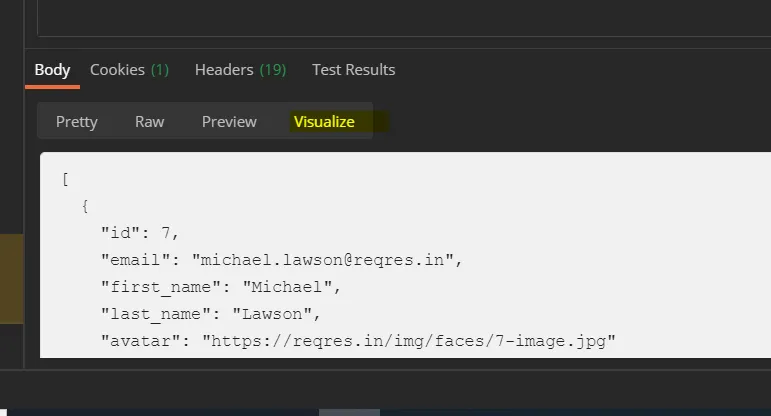Select the highlighted Visualize view
The height and width of the screenshot is (416, 771).
(x=324, y=122)
